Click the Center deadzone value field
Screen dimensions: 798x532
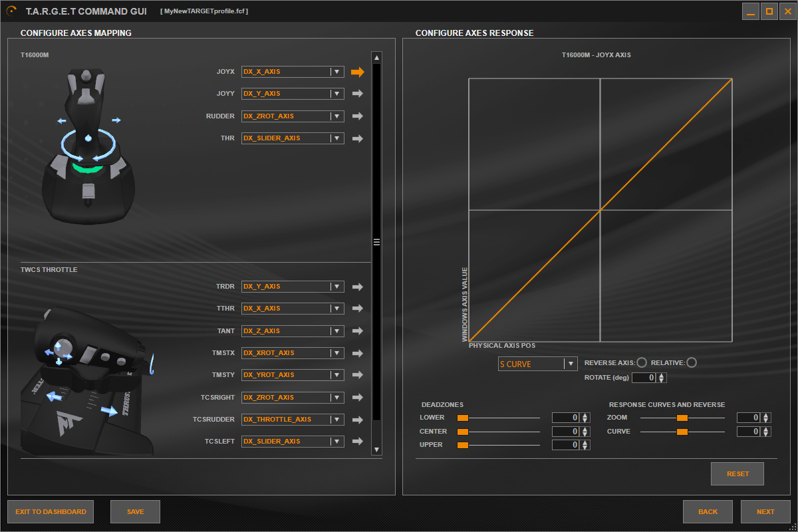(565, 432)
